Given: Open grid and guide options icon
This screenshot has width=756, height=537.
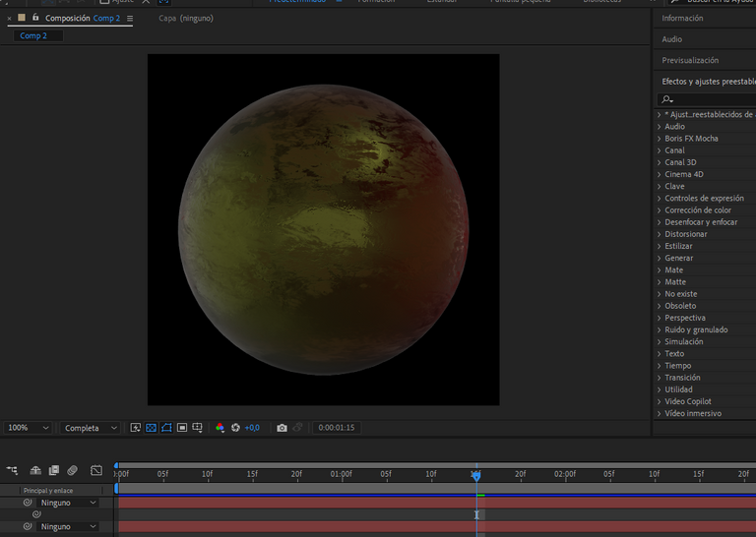Looking at the screenshot, I should tap(197, 428).
